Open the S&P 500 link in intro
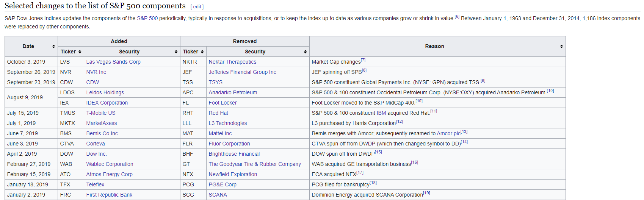644x200 pixels. click(147, 18)
